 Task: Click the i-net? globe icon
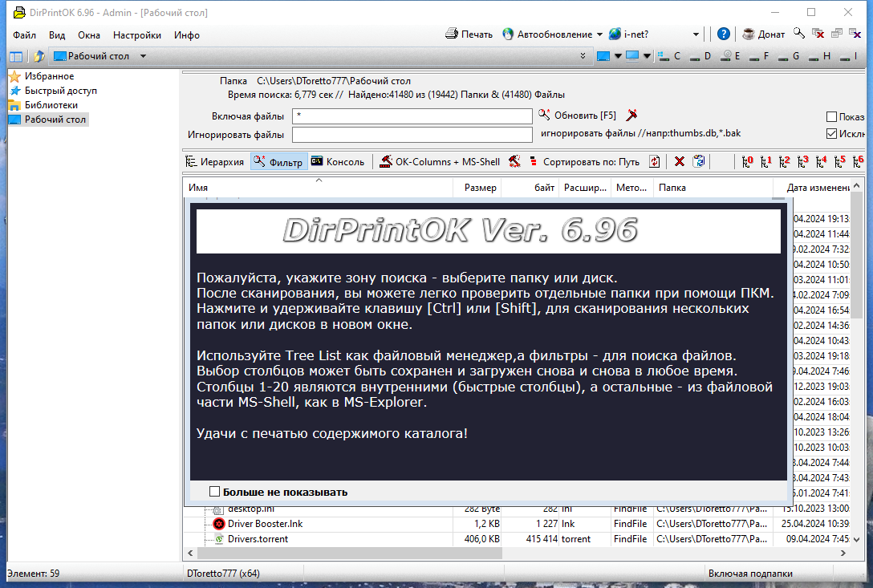click(615, 34)
